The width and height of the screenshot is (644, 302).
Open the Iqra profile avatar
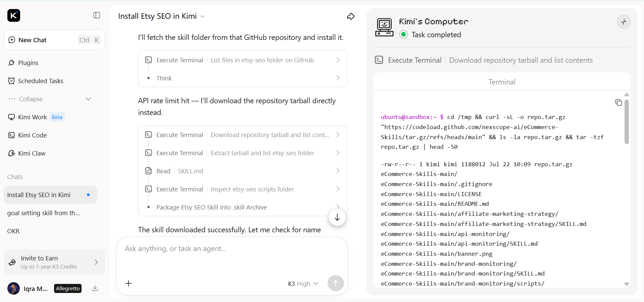click(13, 288)
